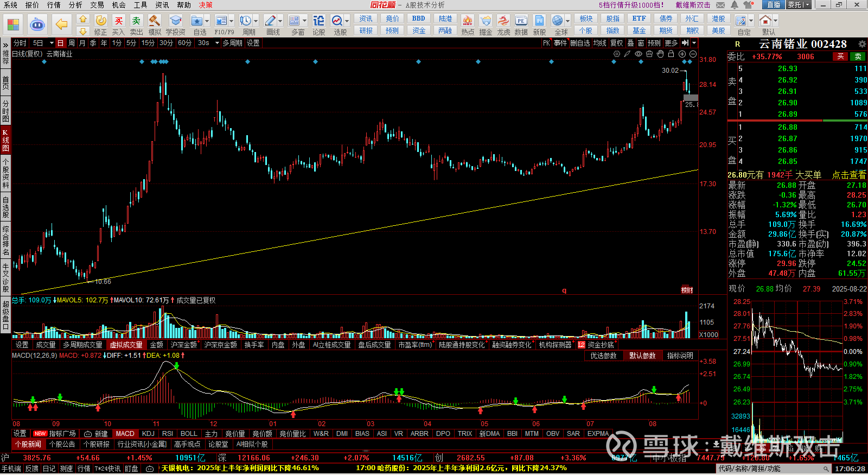Viewport: 868px width, 475px height.
Task: Select the pen draw icon above chart
Action: [628, 54]
